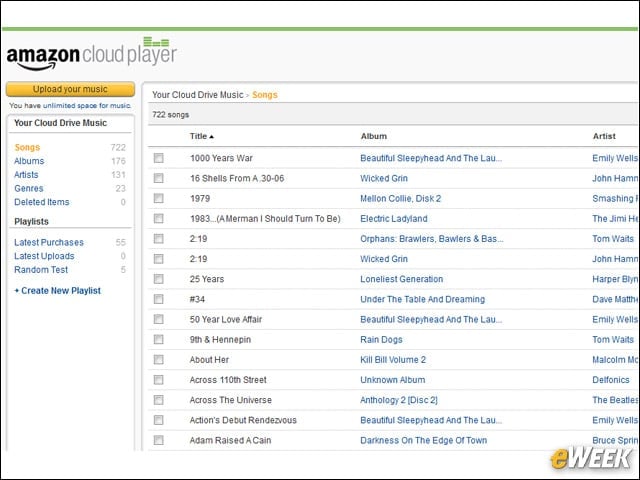Tick the checkbox for Across 110th Street

[158, 380]
